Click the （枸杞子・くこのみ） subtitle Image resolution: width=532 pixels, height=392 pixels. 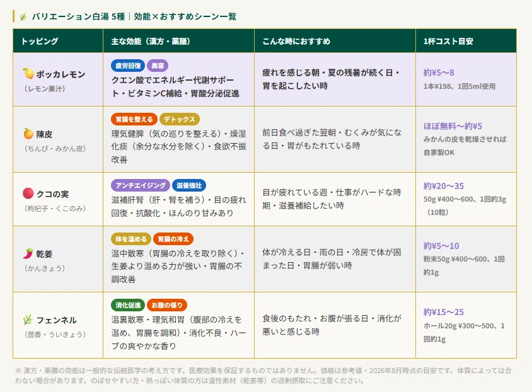55,208
